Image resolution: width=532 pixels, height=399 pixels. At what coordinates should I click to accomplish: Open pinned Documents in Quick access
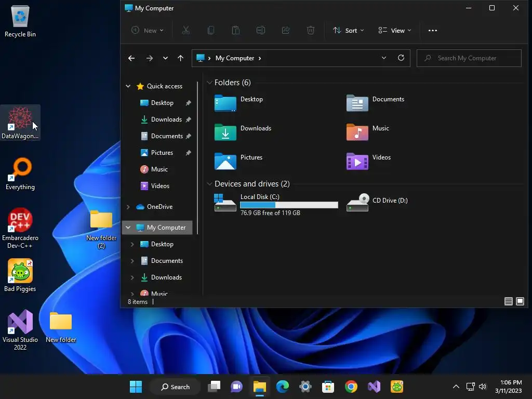pos(167,136)
